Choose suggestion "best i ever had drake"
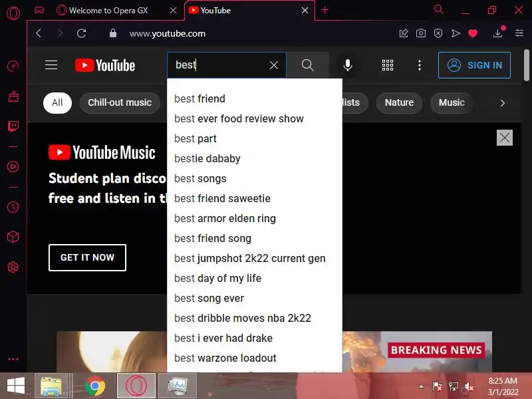The width and height of the screenshot is (532, 399). 255,338
